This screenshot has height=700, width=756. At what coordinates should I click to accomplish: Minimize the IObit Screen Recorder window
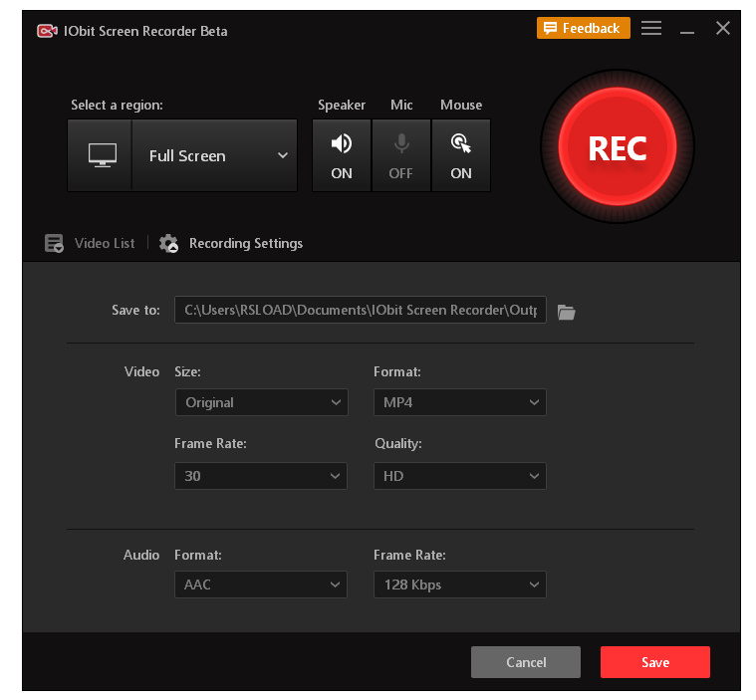point(687,30)
